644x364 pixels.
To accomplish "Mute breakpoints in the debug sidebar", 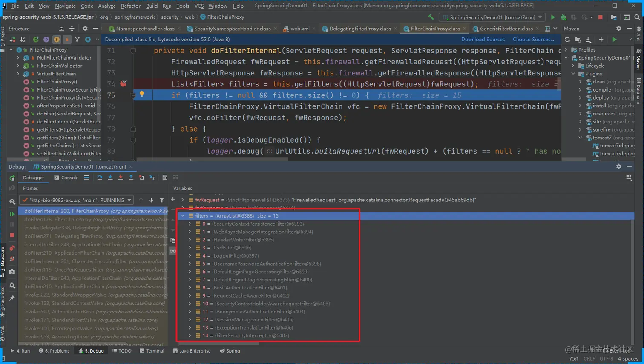I will (12, 258).
